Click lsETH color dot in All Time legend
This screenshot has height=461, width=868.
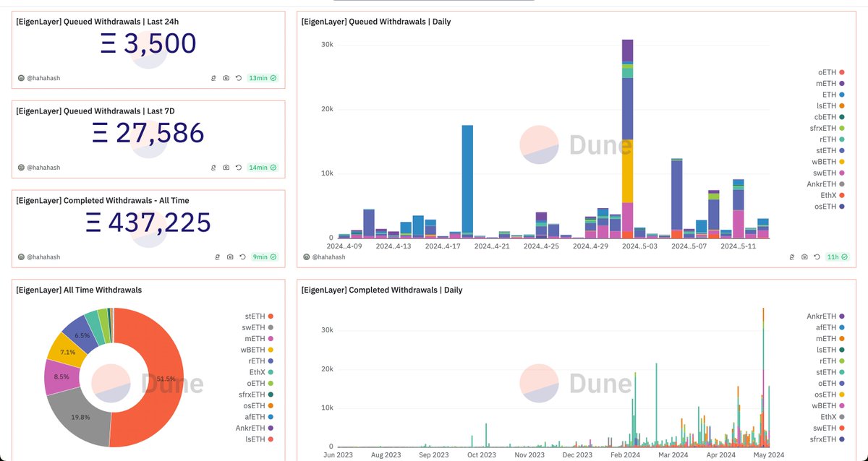click(271, 439)
